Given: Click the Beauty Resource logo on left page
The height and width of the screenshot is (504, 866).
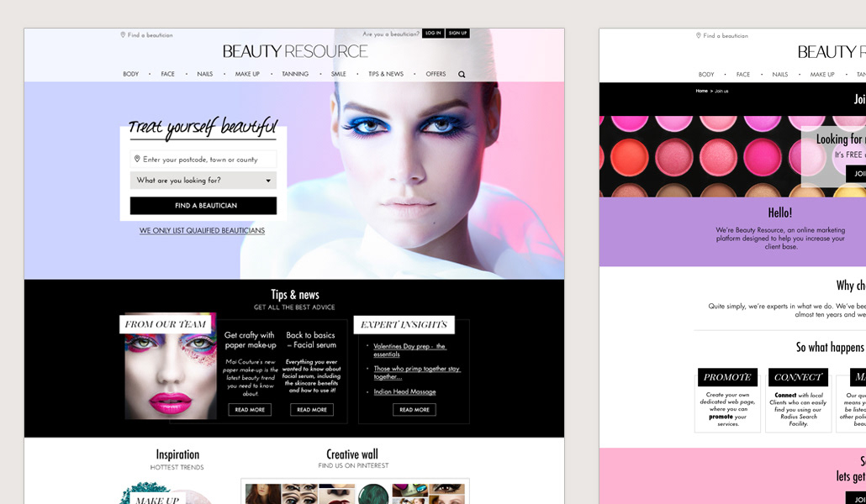Looking at the screenshot, I should (295, 51).
